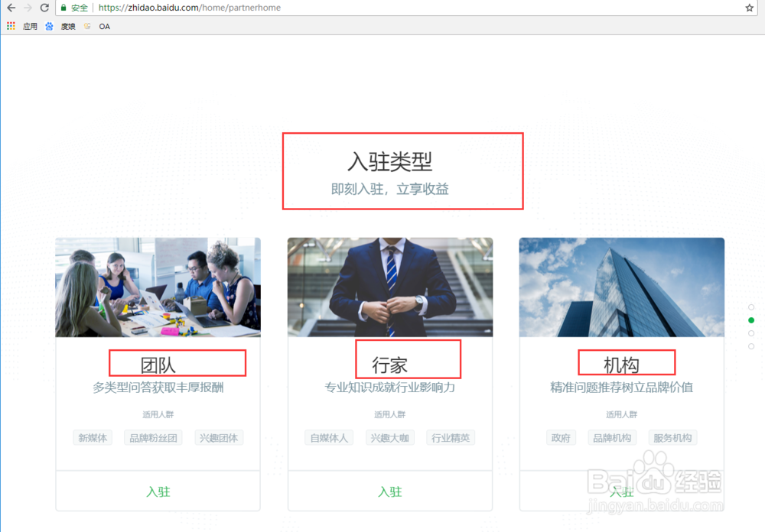Click the browser back arrow
The image size is (765, 532).
tap(11, 8)
